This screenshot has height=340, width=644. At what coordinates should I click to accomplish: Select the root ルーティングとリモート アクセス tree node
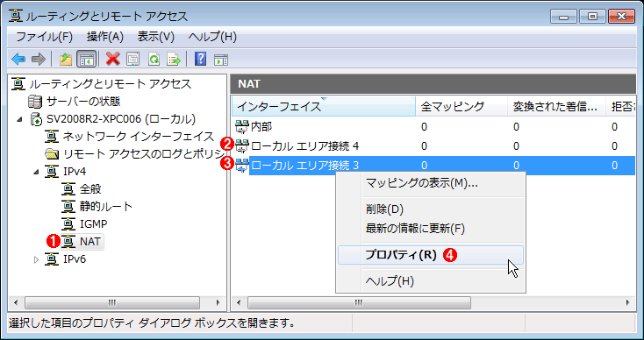[x=110, y=84]
